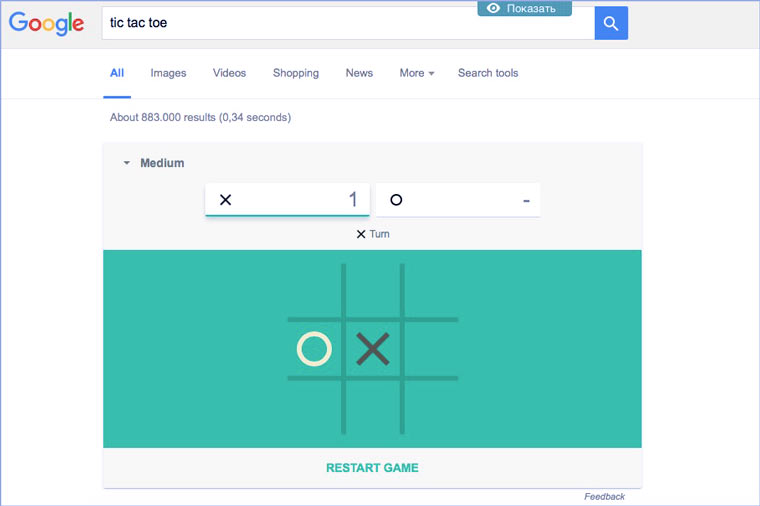Select the O player score card
760x506 pixels.
coord(458,200)
